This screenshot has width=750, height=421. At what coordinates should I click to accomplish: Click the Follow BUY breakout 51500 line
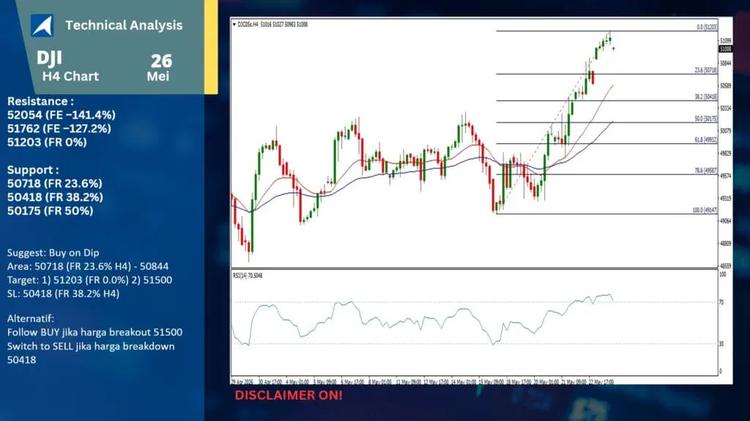point(95,332)
